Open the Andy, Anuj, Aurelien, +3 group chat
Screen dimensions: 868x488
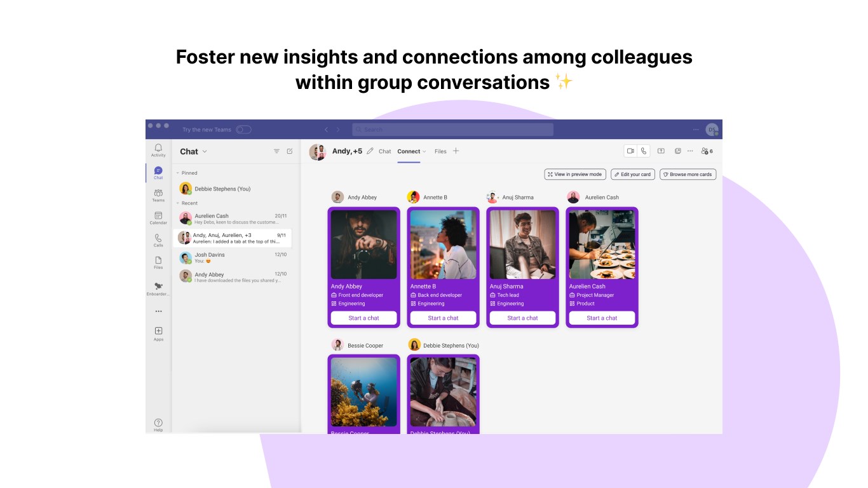pos(233,238)
